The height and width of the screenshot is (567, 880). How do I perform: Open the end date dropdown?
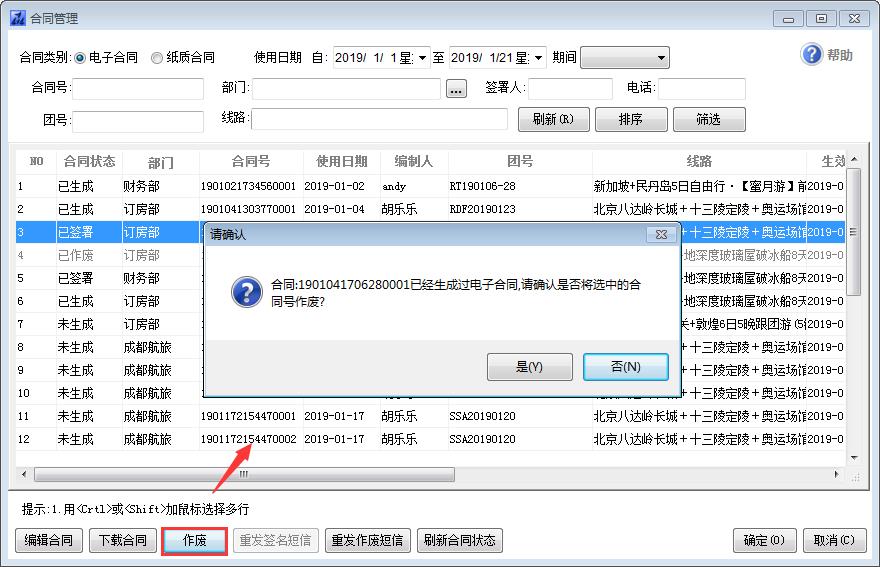click(x=539, y=58)
